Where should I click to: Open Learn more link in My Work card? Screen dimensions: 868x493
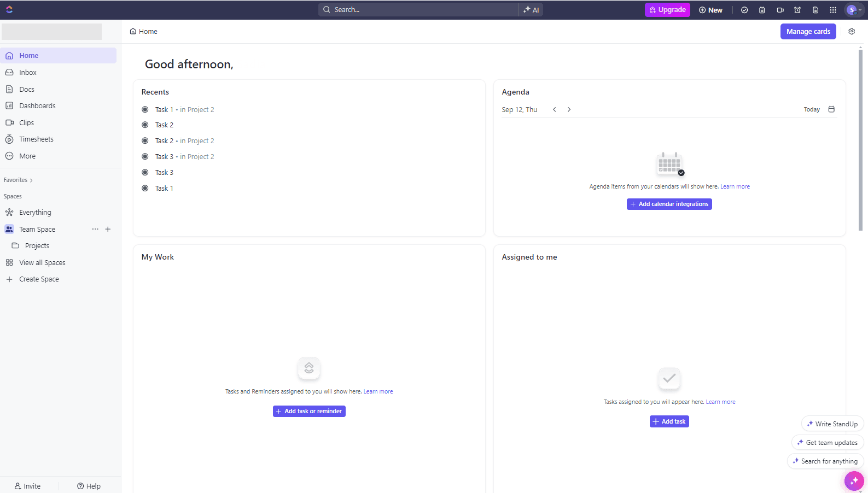tap(378, 391)
